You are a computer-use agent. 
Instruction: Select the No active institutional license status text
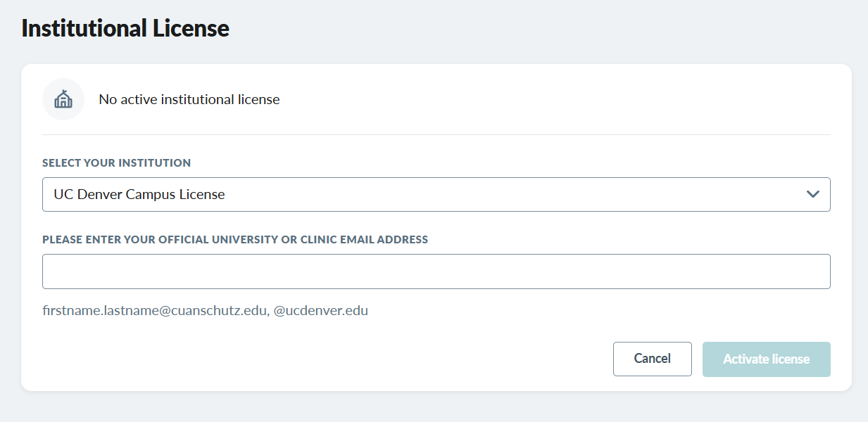[x=189, y=99]
